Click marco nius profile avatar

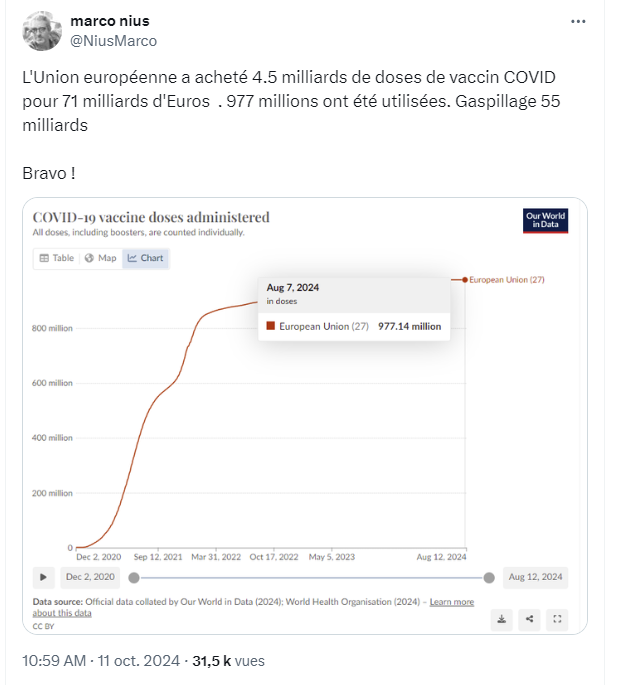point(42,31)
